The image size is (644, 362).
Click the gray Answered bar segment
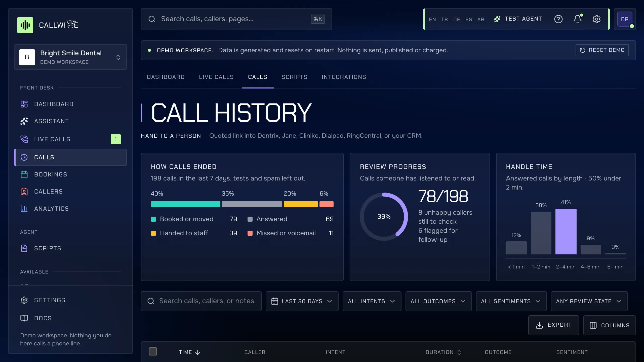(x=252, y=204)
